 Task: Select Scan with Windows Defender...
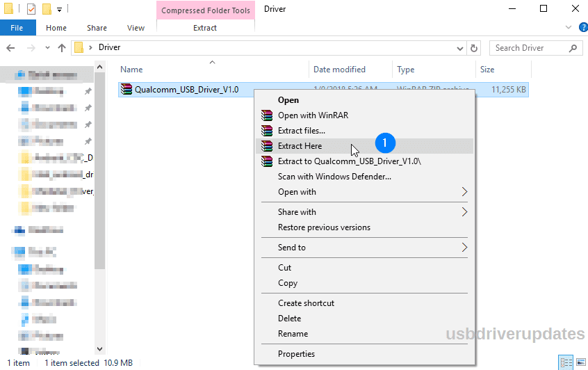point(364,177)
